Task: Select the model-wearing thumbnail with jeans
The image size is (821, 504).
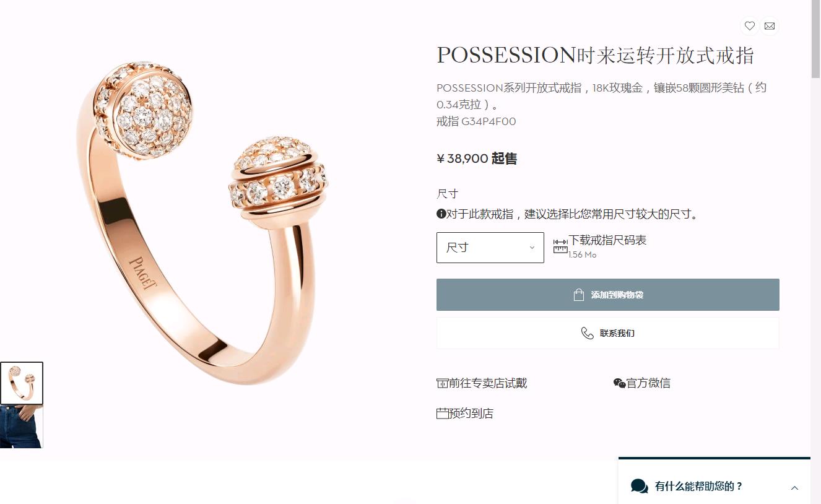Action: click(x=22, y=427)
